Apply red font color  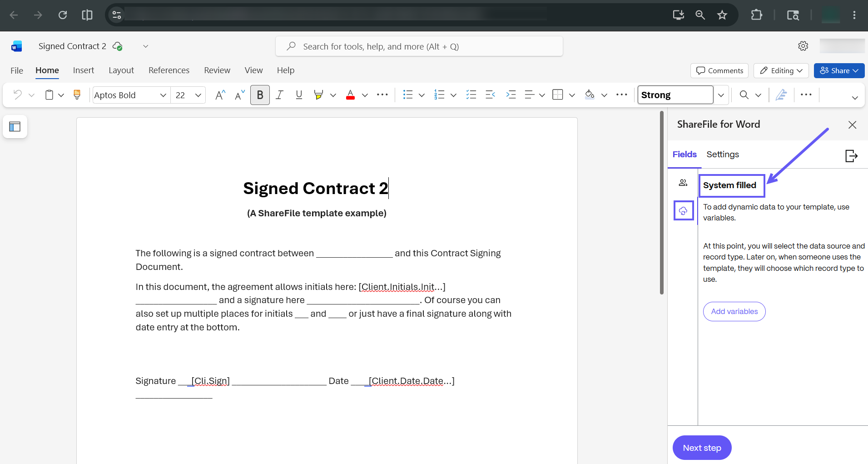[x=350, y=95]
